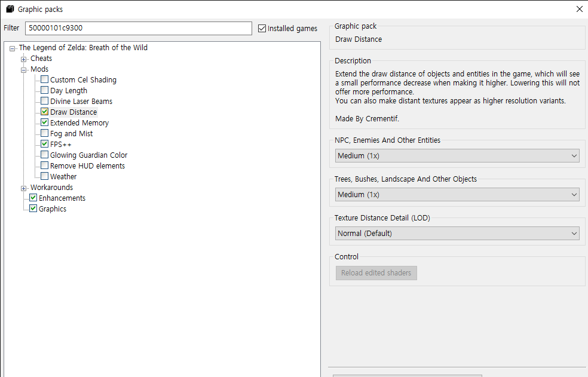Uncheck the Graphics pack checkbox
588x377 pixels.
pos(33,208)
